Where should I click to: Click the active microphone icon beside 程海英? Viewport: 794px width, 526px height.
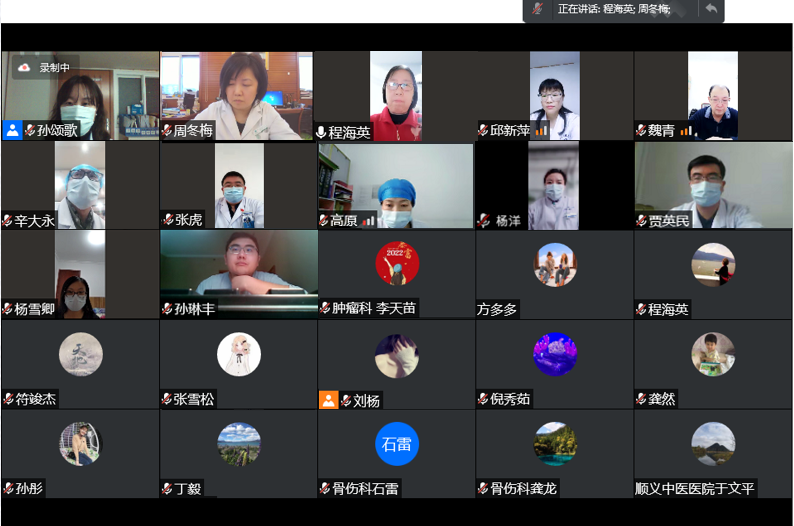point(321,131)
